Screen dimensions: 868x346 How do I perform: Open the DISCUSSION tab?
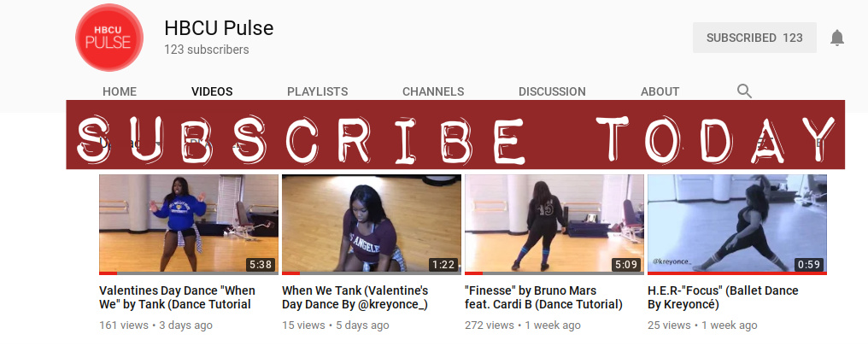pos(552,92)
